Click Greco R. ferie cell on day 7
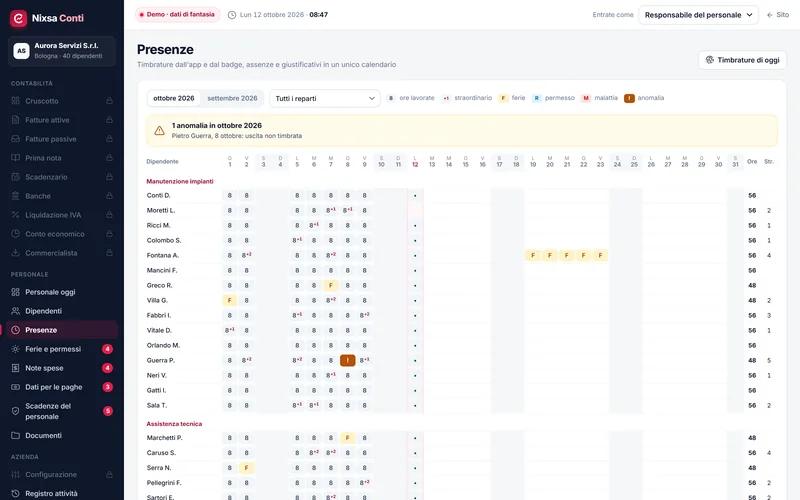 [331, 285]
